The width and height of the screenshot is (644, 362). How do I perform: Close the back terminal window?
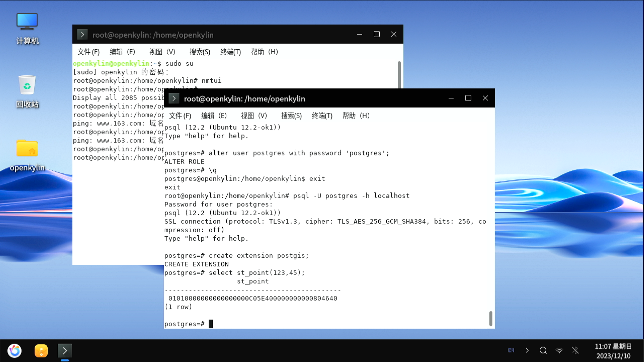(394, 34)
